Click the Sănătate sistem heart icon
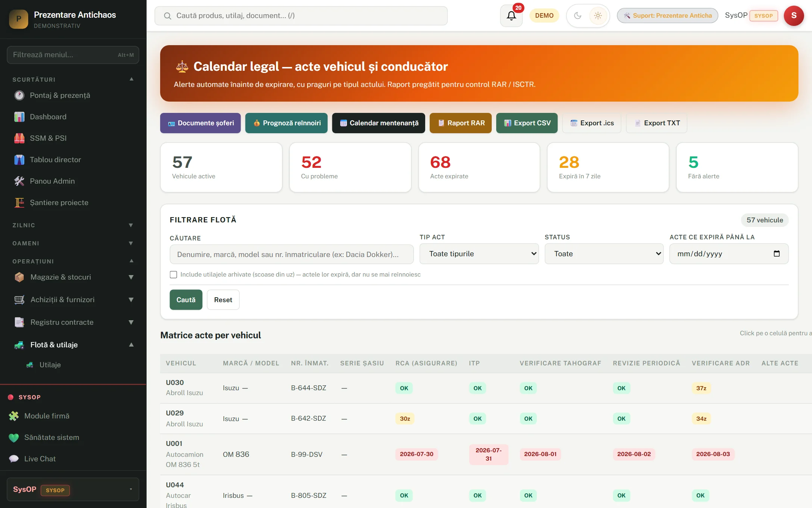The image size is (812, 508). (x=14, y=438)
